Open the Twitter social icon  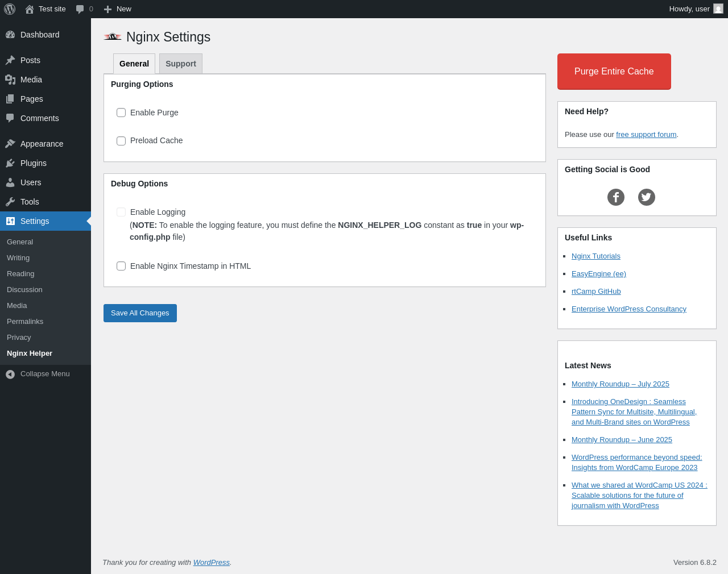(x=647, y=197)
